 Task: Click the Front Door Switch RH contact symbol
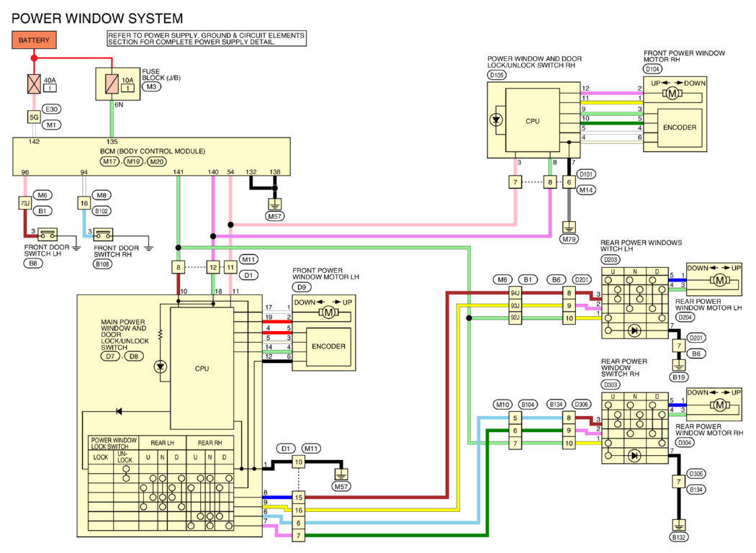coord(103,235)
